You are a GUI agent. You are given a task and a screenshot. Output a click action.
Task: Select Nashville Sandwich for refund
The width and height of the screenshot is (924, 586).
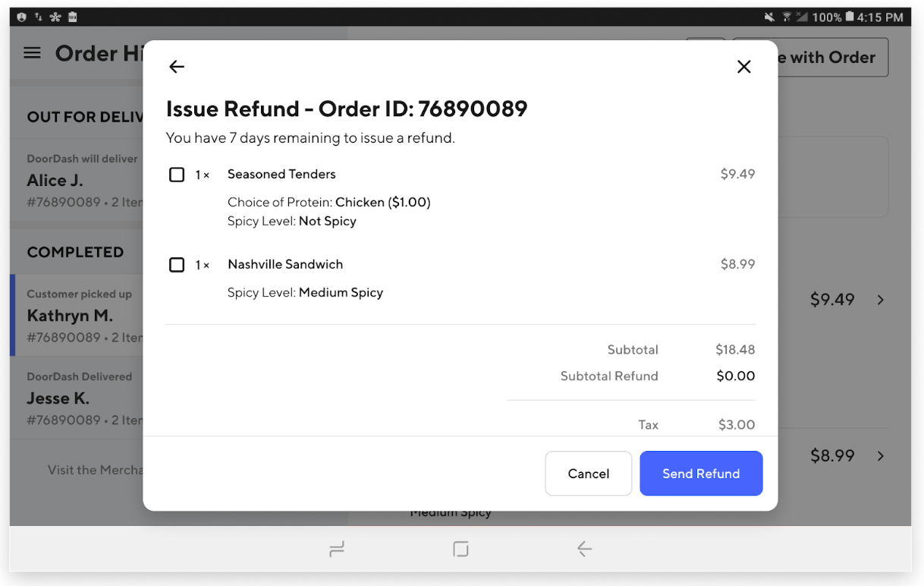click(x=177, y=264)
